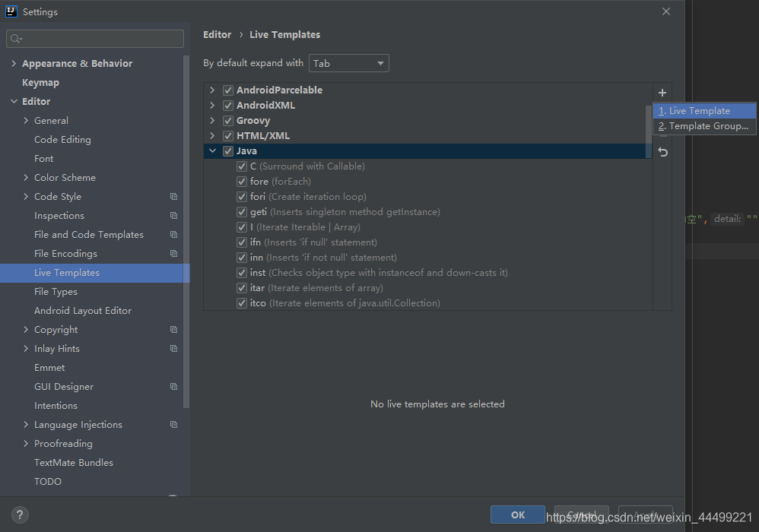
Task: Expand the Groovy template group
Action: (212, 120)
